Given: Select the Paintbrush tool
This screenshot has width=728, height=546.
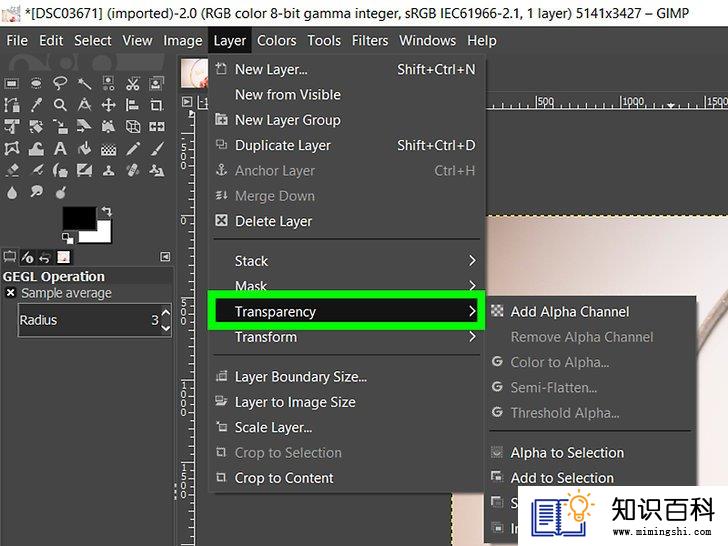Looking at the screenshot, I should 156,149.
